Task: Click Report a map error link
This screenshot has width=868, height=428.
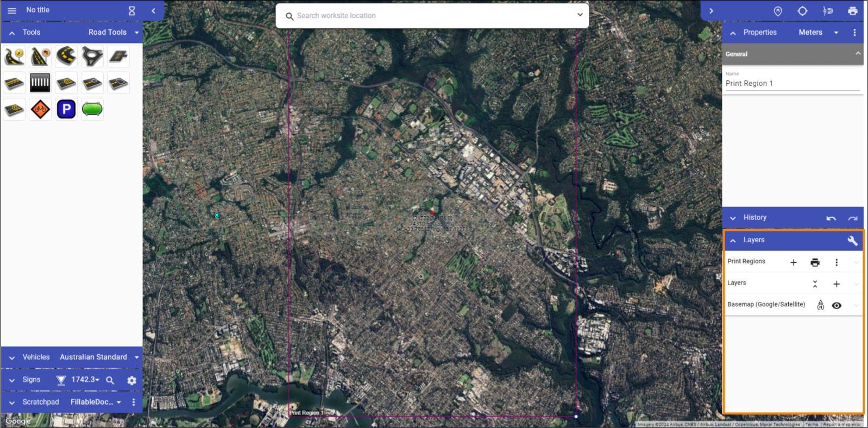Action: pyautogui.click(x=842, y=424)
